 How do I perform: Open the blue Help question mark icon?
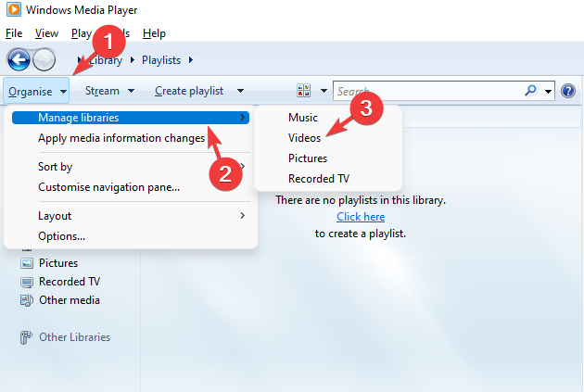click(568, 91)
